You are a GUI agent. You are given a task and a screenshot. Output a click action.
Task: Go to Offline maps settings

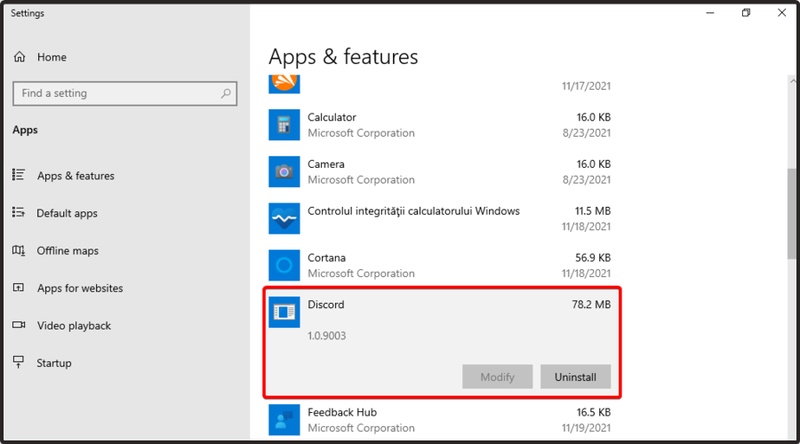(67, 251)
